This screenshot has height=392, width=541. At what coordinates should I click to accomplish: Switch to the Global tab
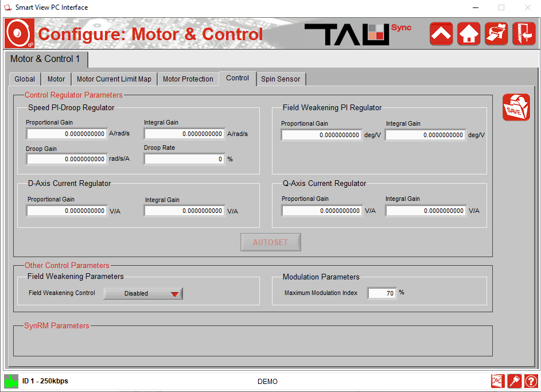25,79
